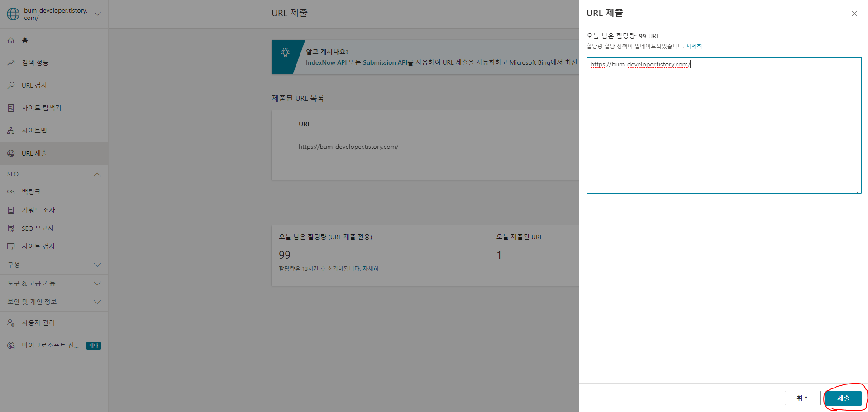Click the URL 제출 globe icon in sidebar

(x=11, y=153)
